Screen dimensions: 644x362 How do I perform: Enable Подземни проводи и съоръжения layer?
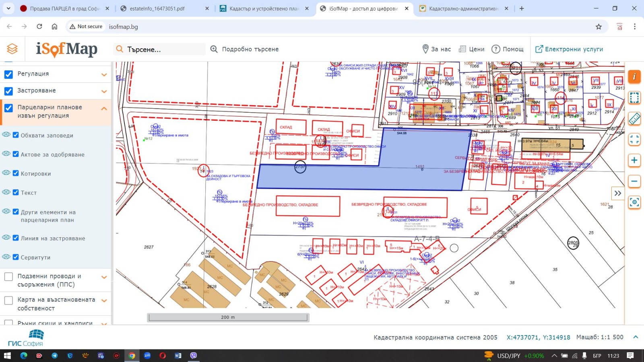pos(8,277)
